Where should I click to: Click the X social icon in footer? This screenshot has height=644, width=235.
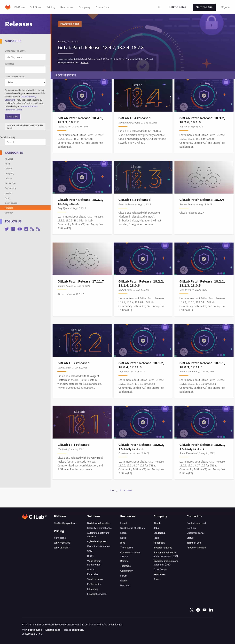point(192,610)
